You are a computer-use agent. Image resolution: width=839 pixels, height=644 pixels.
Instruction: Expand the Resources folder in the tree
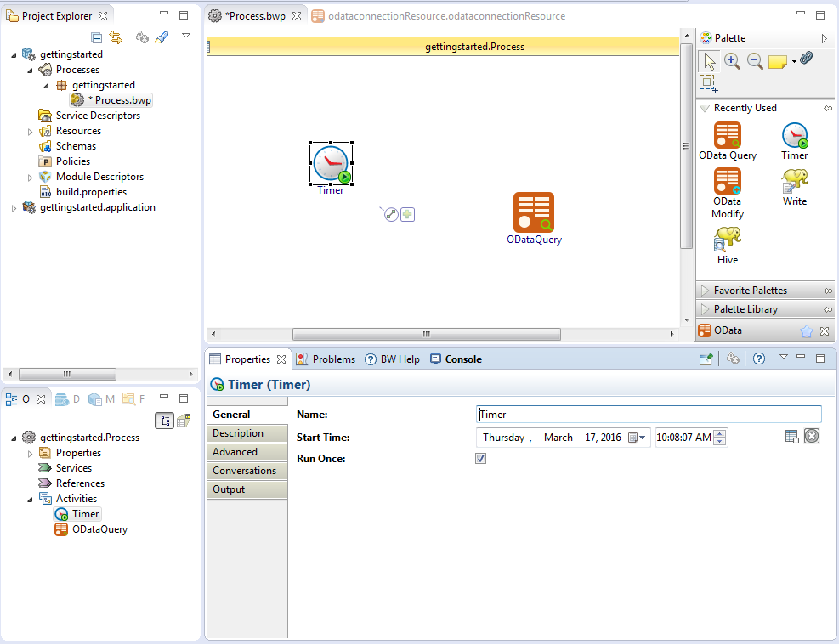pos(31,132)
